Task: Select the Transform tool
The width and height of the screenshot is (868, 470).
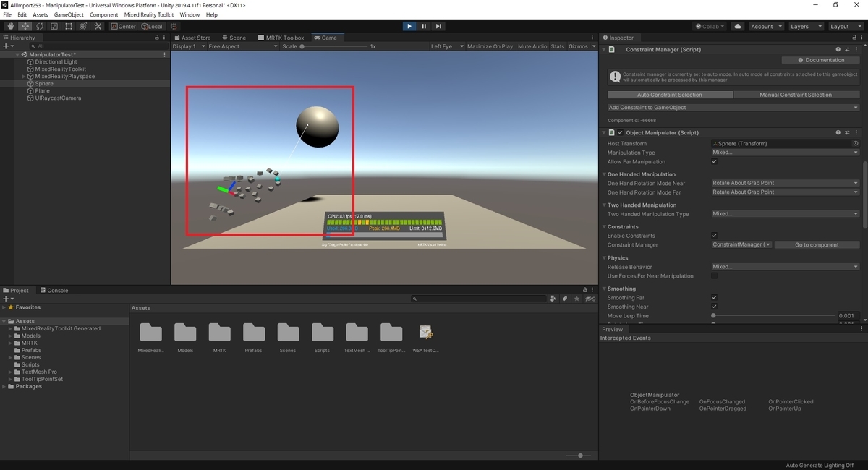Action: click(x=83, y=27)
